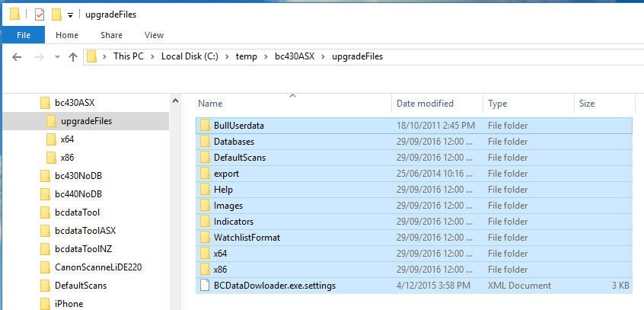Click Local Disk (C:) in the address bar
This screenshot has width=644, height=310.
[190, 56]
